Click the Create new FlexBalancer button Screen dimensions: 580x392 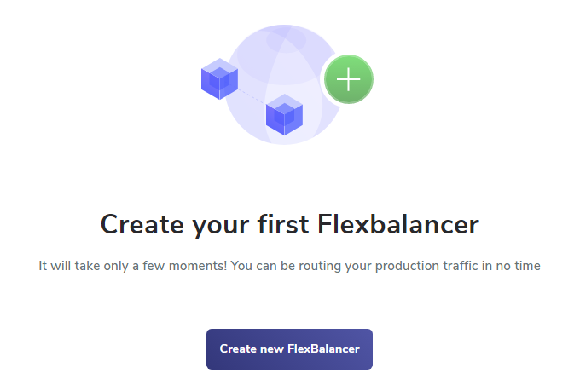click(289, 349)
